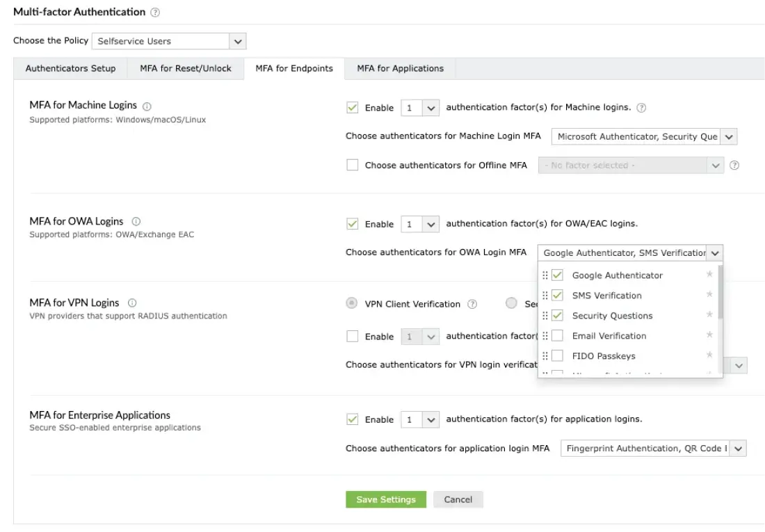Click help icon beside VPN Client Verification
Image resolution: width=765 pixels, height=532 pixels.
pyautogui.click(x=472, y=304)
